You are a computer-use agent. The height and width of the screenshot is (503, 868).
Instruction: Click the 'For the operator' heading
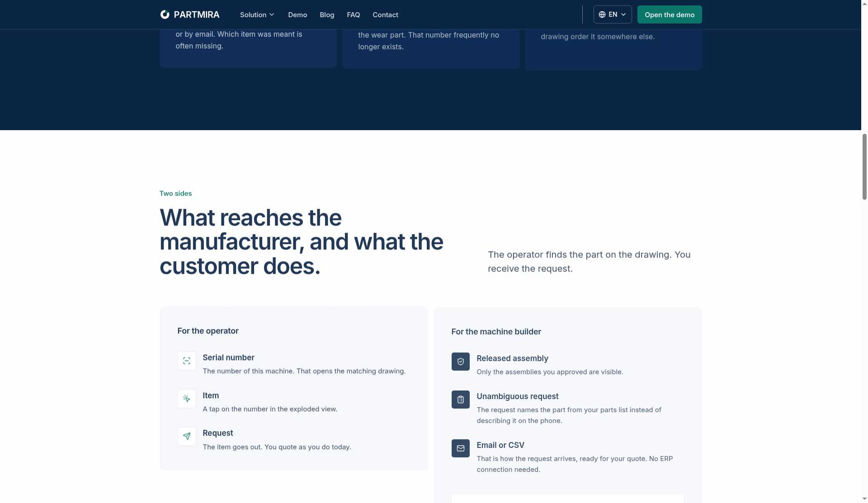208,331
